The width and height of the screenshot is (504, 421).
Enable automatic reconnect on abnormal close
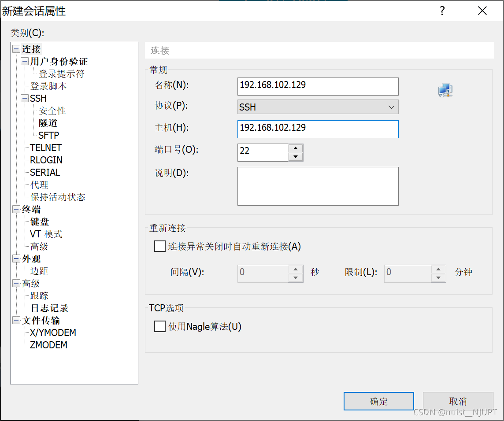[159, 246]
